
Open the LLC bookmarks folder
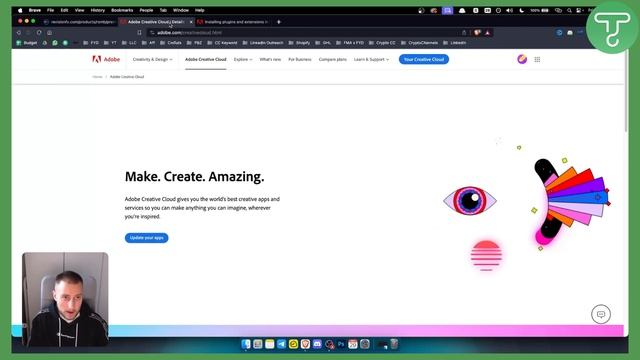129,43
